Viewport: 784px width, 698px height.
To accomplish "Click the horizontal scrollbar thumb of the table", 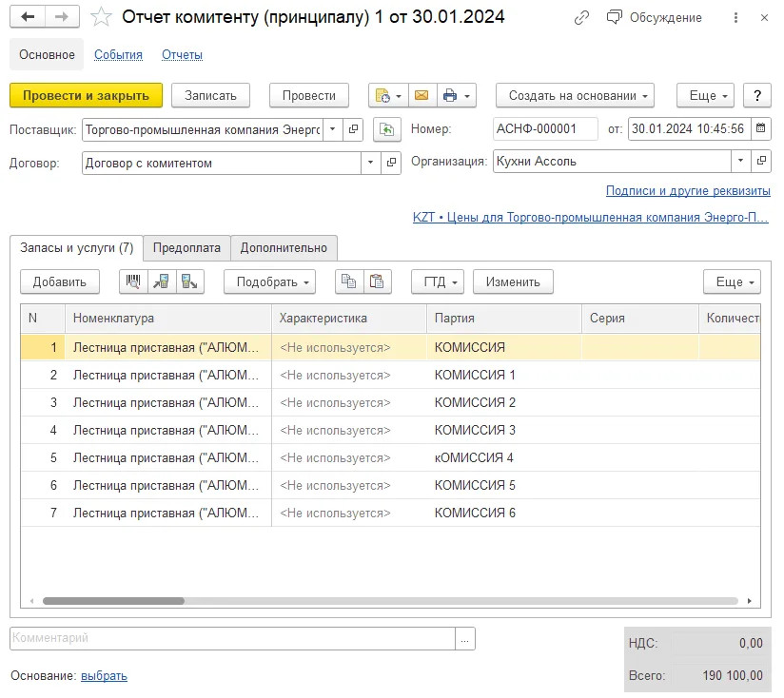I will 113,601.
